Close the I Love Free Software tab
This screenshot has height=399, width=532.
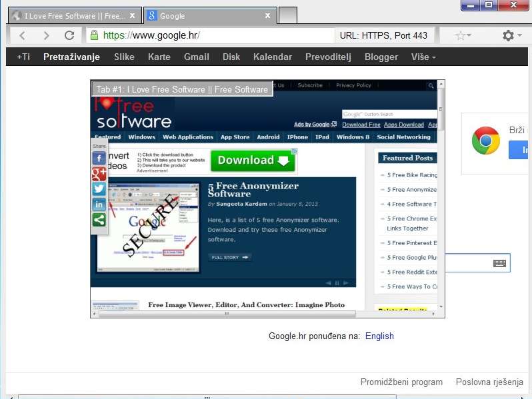132,15
